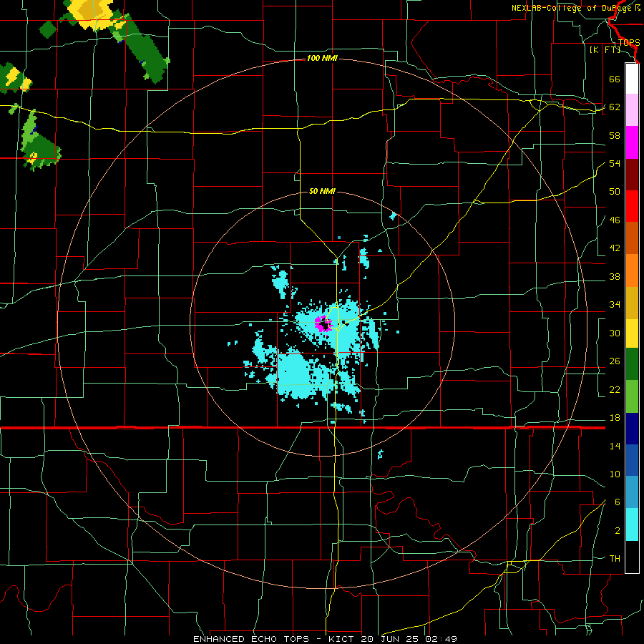This screenshot has width=644, height=644.
Task: Click the '66' legend scale value
Action: click(615, 79)
